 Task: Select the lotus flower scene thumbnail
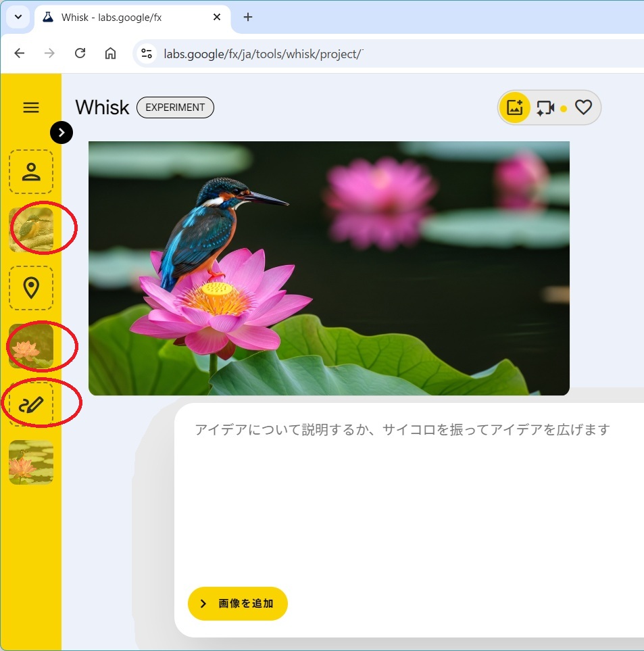pyautogui.click(x=31, y=346)
